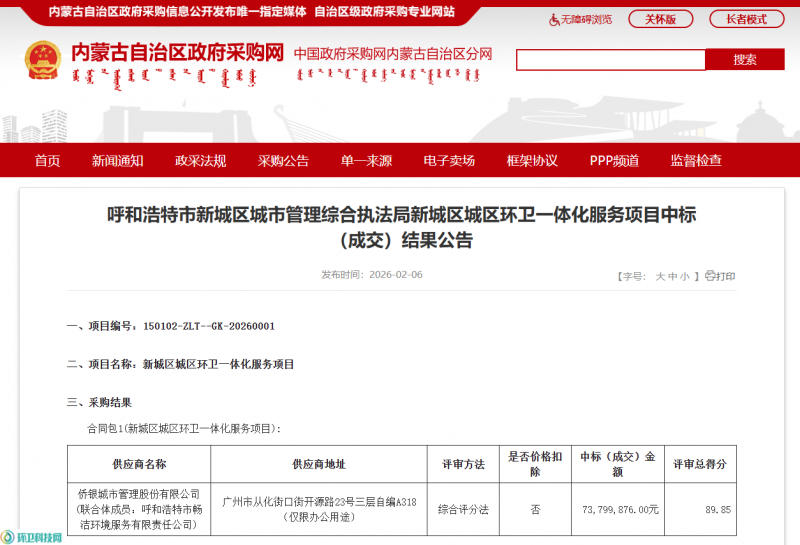Viewport: 800px width, 545px height.
Task: Expand the 单一来源 menu
Action: click(x=366, y=161)
